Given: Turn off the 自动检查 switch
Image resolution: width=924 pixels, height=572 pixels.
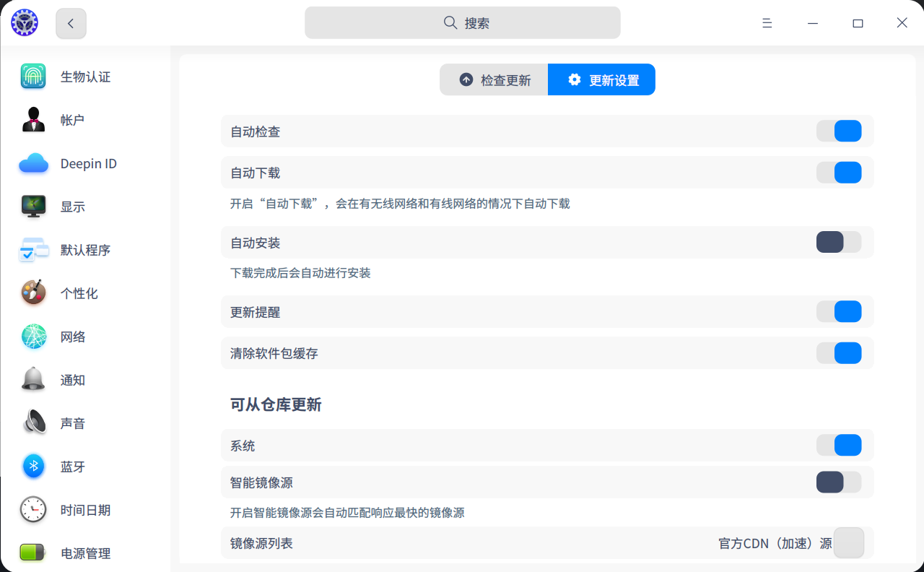Looking at the screenshot, I should click(839, 131).
